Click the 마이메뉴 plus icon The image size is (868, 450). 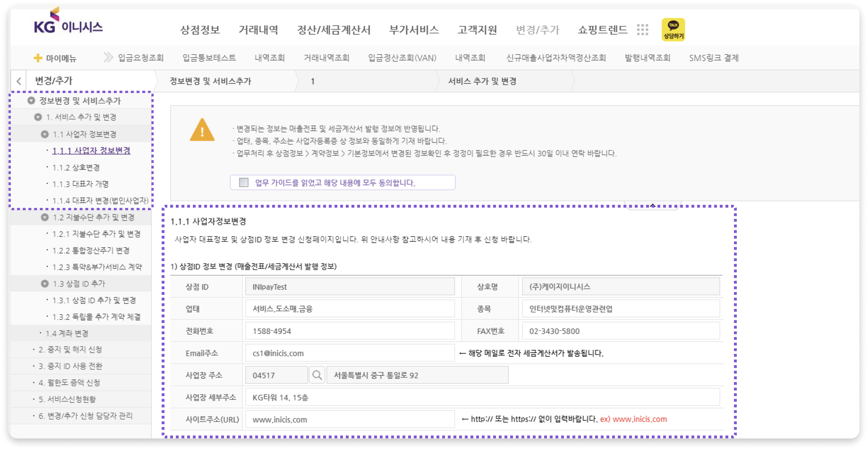click(38, 58)
